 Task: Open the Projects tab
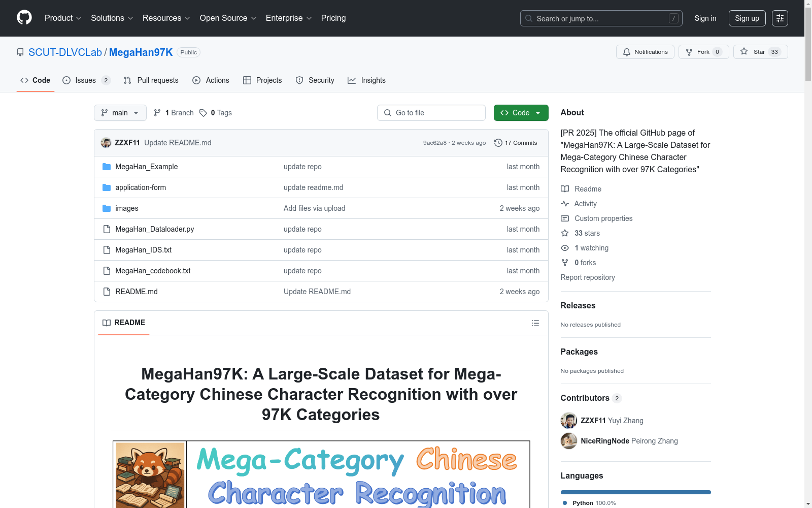pos(262,80)
